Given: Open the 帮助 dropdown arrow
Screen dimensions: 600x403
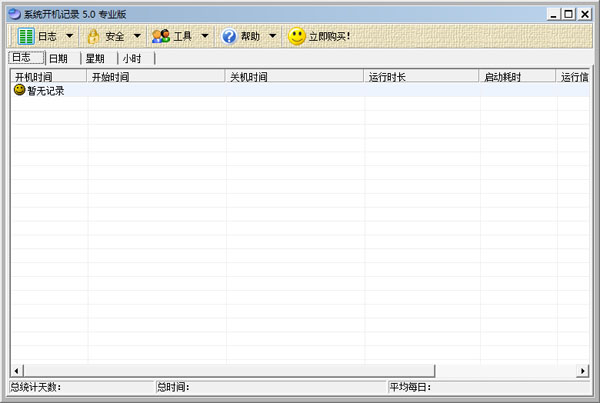Looking at the screenshot, I should point(272,36).
